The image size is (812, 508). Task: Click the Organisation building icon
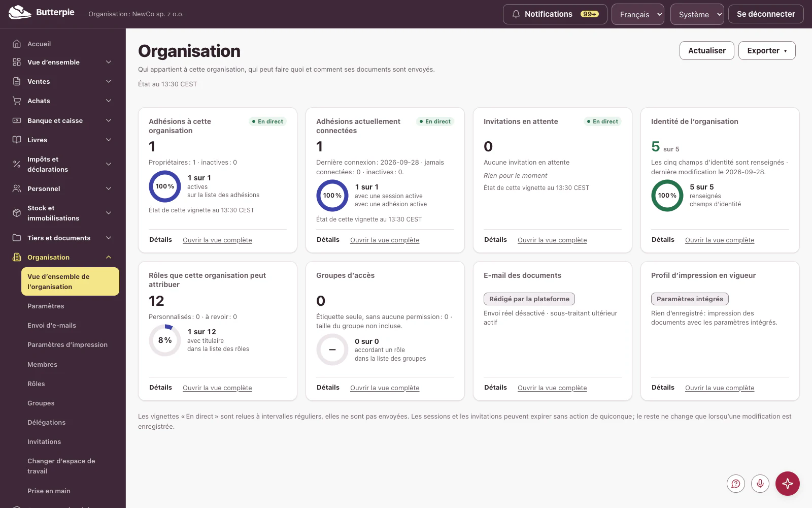(x=17, y=257)
